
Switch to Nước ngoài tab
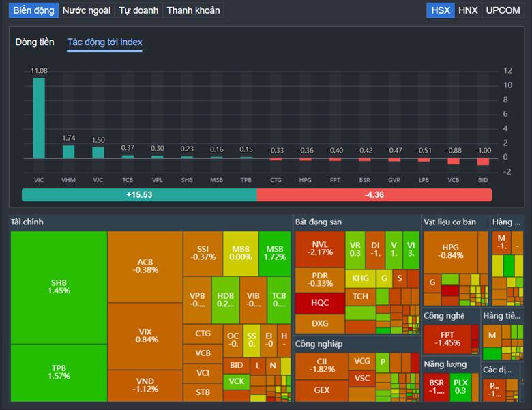[x=87, y=10]
